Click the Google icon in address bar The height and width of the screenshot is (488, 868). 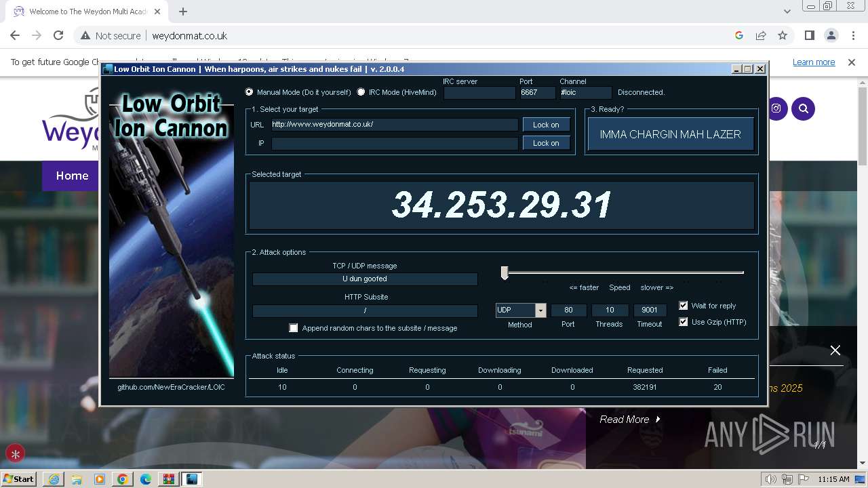739,35
